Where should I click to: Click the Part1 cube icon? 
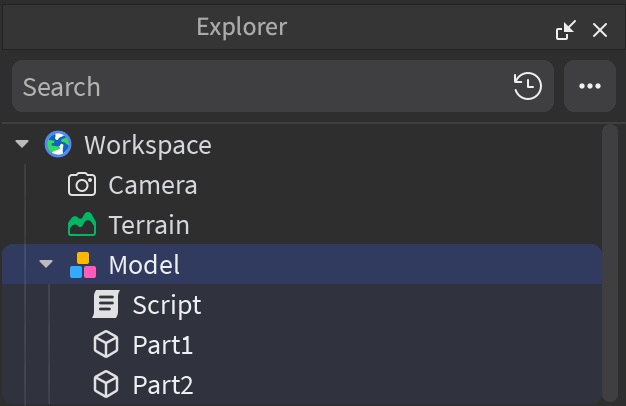point(106,345)
